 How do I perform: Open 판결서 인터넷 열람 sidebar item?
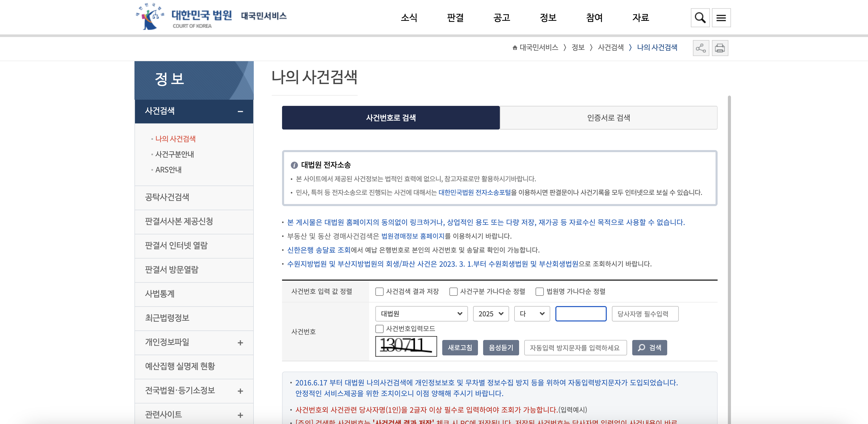[x=194, y=246]
